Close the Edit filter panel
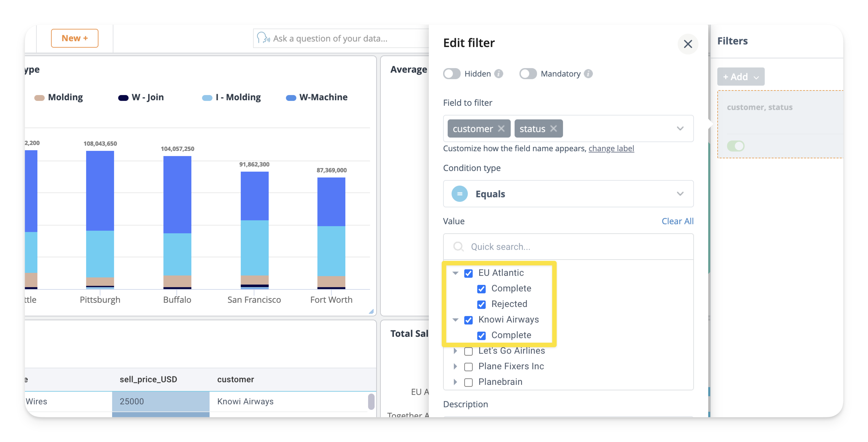This screenshot has height=442, width=868. 687,44
